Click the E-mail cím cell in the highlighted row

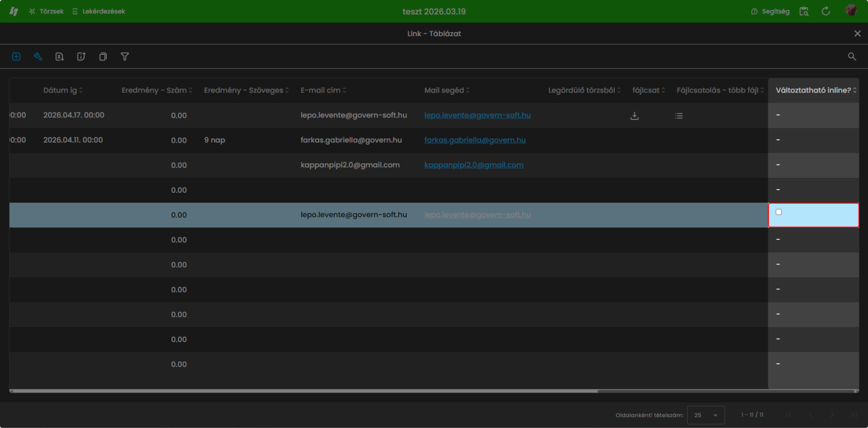coord(353,215)
